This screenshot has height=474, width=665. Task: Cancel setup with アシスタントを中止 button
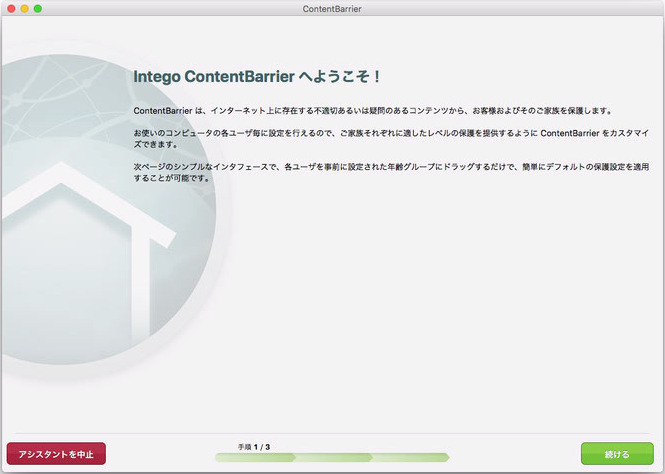point(56,454)
